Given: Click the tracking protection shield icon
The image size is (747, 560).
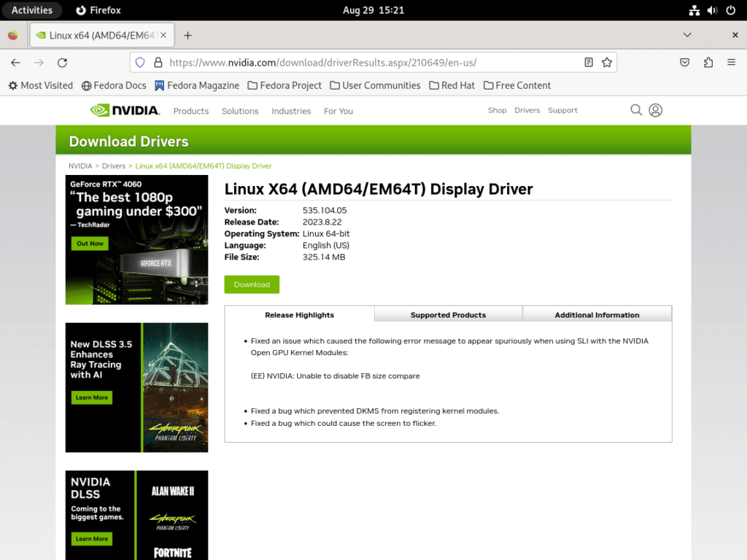Looking at the screenshot, I should point(139,63).
